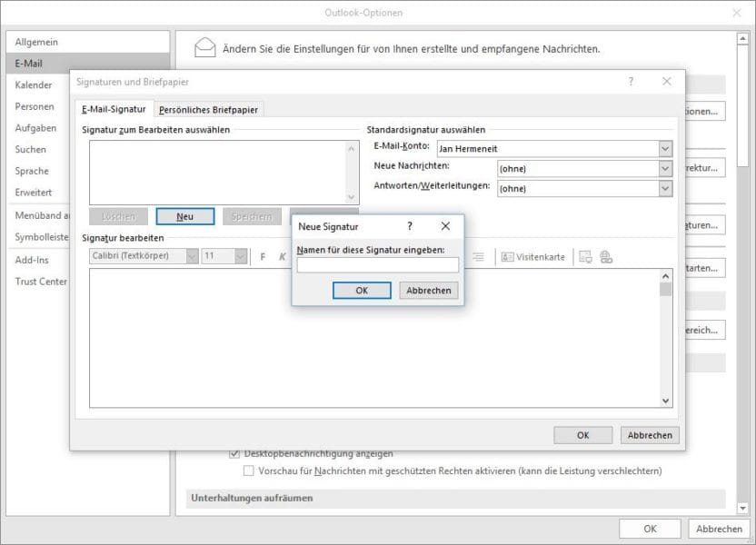Click Abbrechen in Outlook-Optionen window
Image resolution: width=756 pixels, height=545 pixels.
coord(719,529)
